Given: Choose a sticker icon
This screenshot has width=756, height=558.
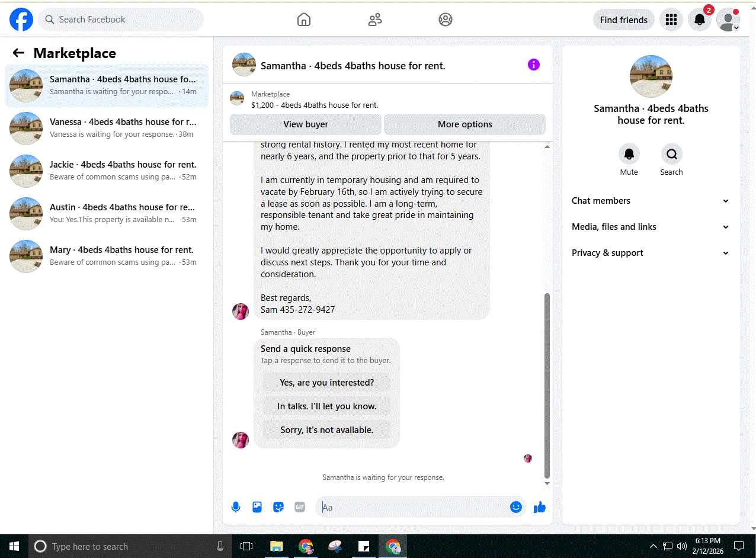Looking at the screenshot, I should click(278, 507).
